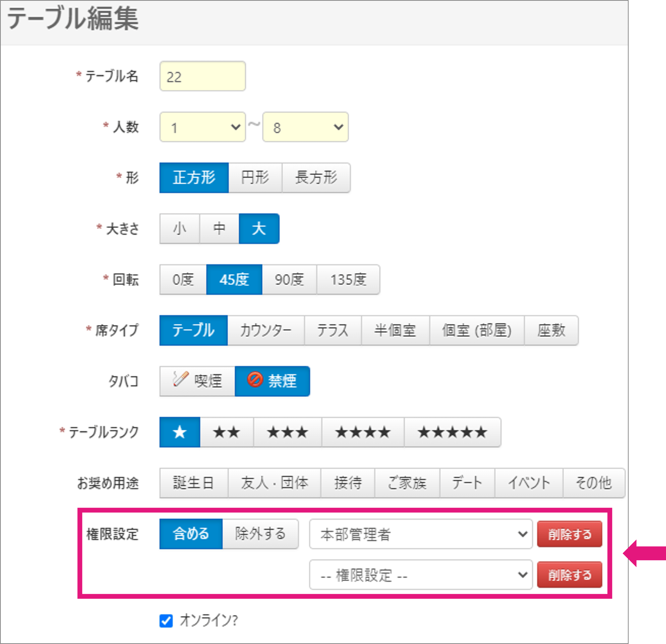
Task: Select seat type テラス
Action: click(x=333, y=330)
